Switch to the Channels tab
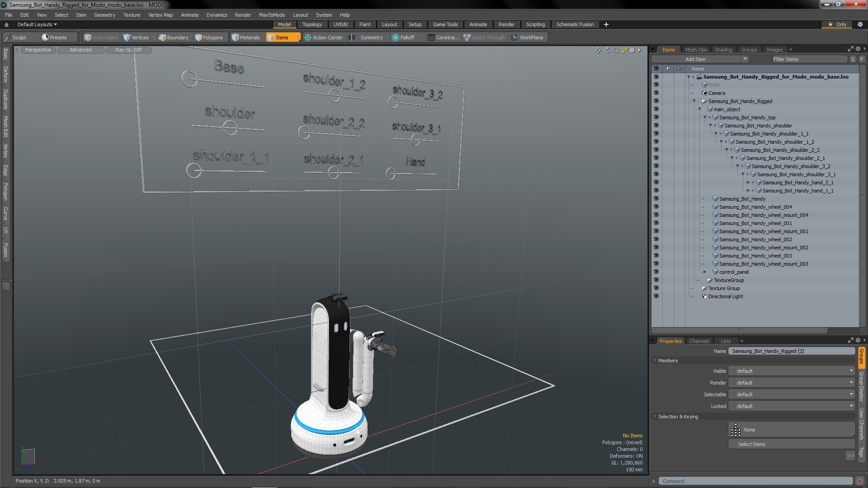 pyautogui.click(x=699, y=341)
